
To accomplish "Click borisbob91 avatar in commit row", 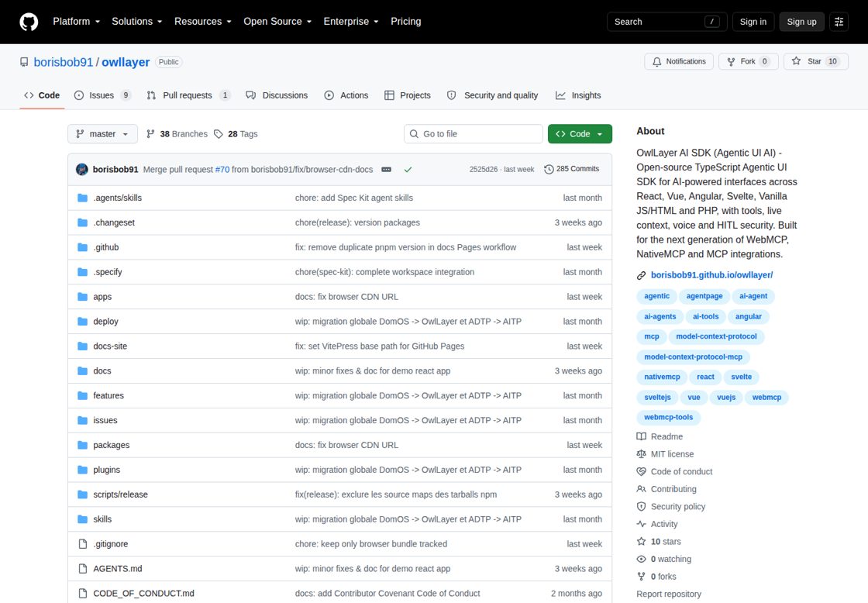I will click(82, 170).
